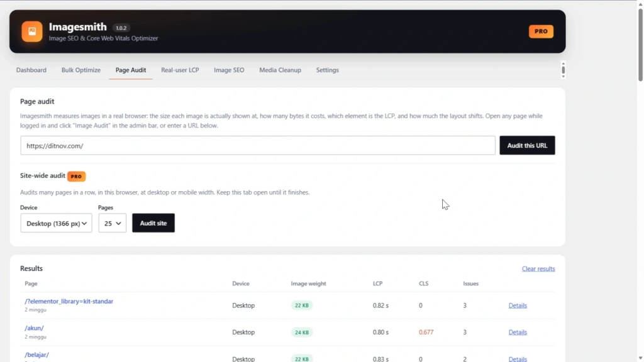
Task: Click the audit URL input field
Action: click(x=258, y=145)
